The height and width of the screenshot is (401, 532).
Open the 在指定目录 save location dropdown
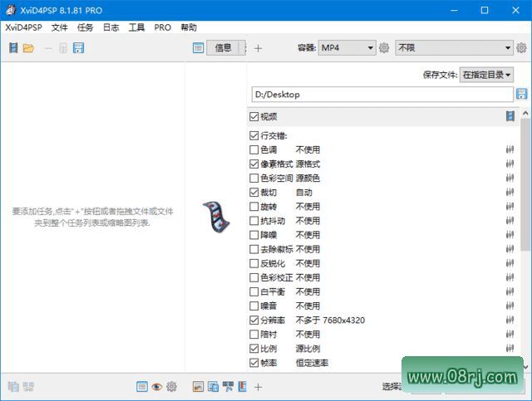click(x=486, y=75)
